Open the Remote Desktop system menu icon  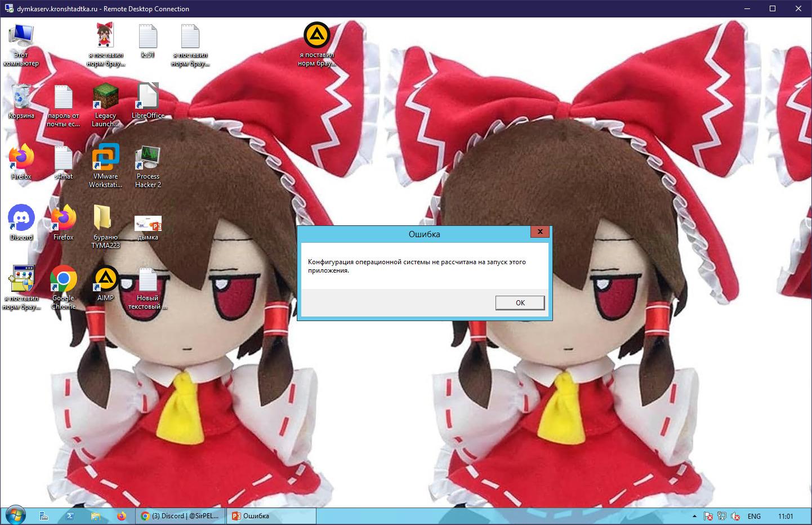(9, 8)
